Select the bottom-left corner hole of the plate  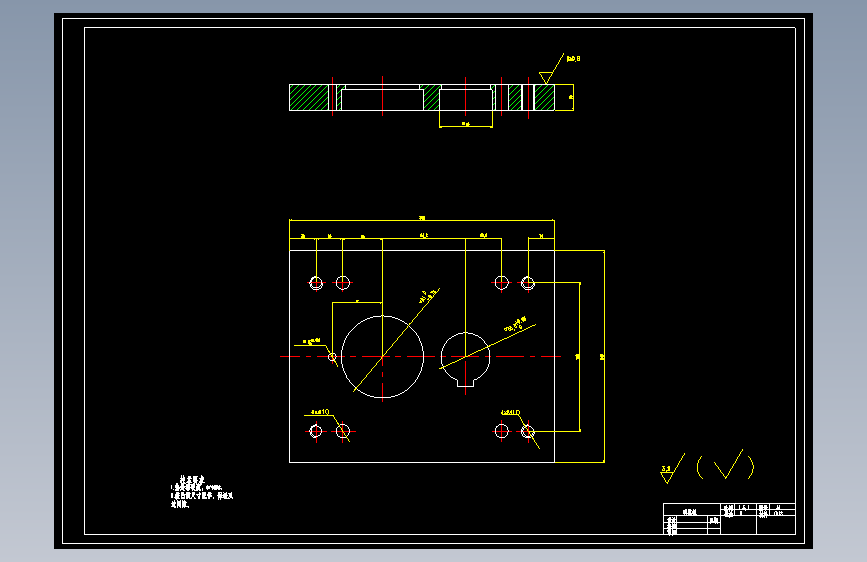click(316, 431)
